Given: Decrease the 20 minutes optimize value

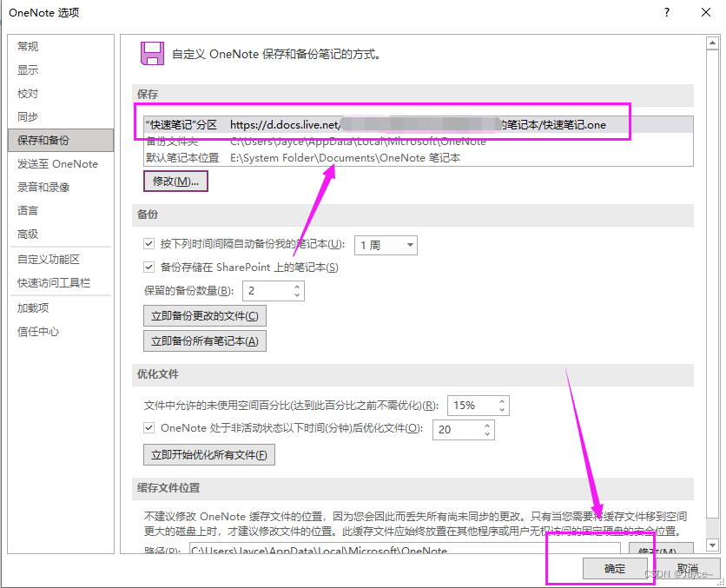Looking at the screenshot, I should [487, 433].
